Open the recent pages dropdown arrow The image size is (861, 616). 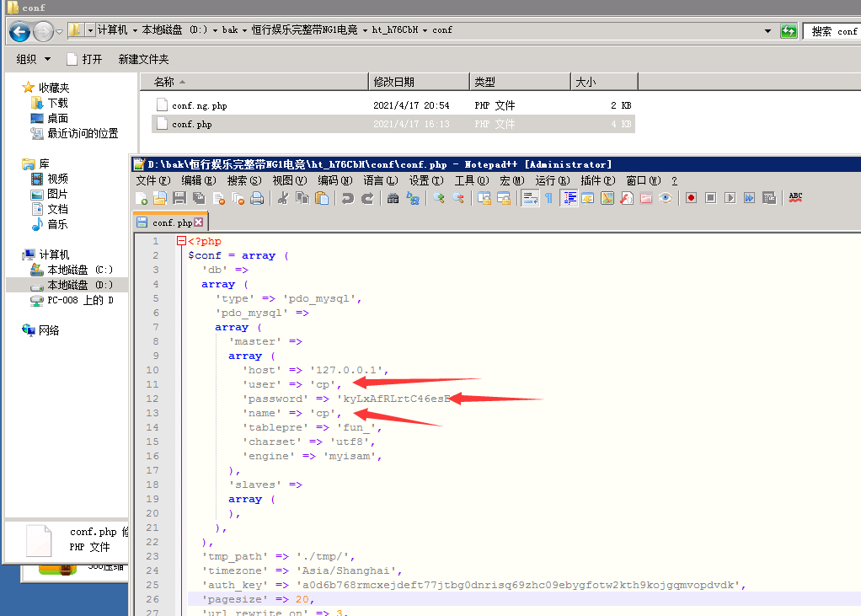[59, 31]
